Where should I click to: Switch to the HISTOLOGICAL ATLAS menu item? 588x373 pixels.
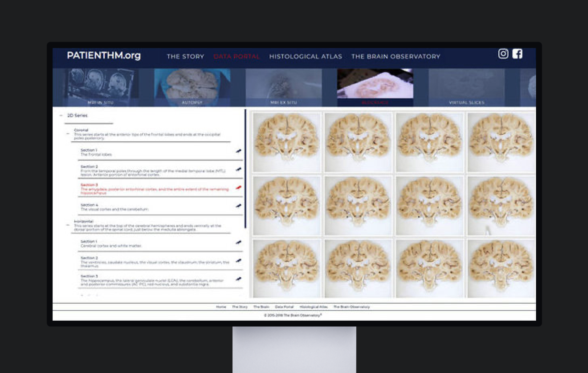pos(305,57)
